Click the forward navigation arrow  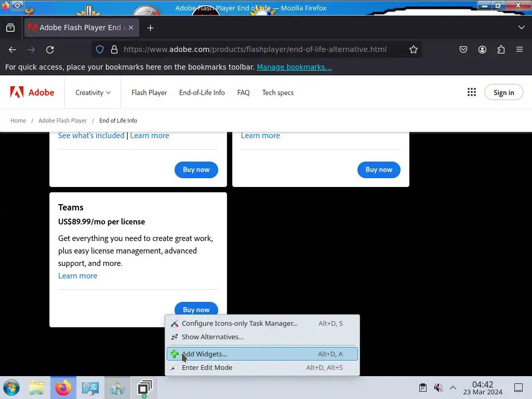(x=31, y=49)
